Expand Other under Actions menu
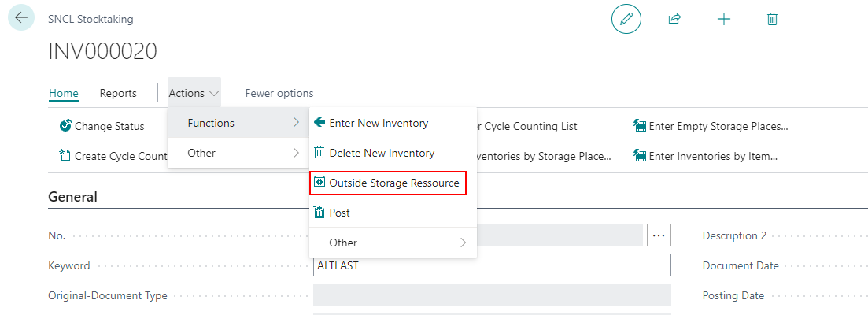This screenshot has height=315, width=868. click(238, 153)
